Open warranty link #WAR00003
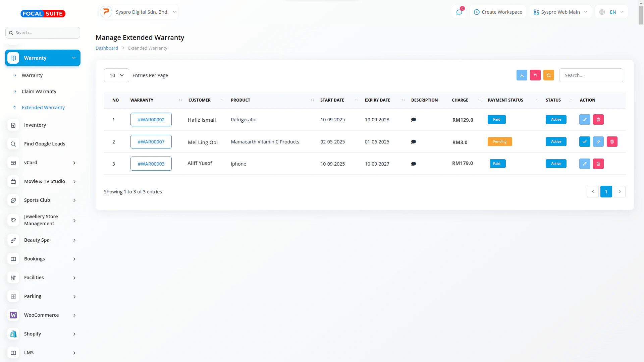 point(151,164)
